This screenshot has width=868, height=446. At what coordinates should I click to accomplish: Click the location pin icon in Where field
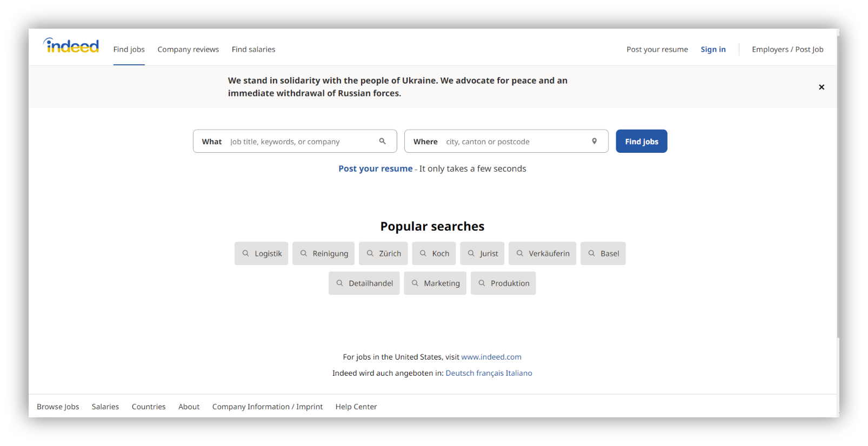(x=594, y=141)
